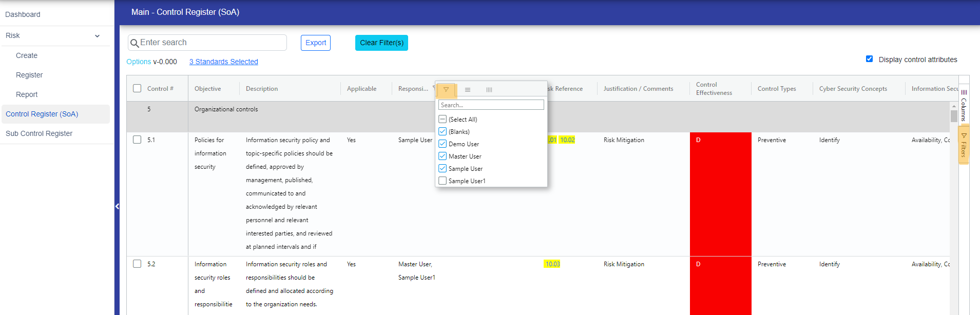Toggle the (Select All) filter checkbox
This screenshot has width=980, height=315.
pyautogui.click(x=443, y=120)
